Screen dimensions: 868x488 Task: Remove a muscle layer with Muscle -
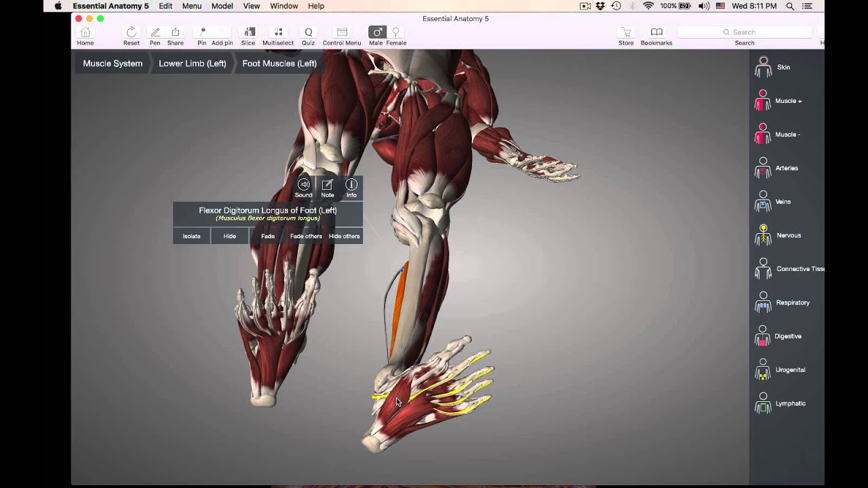(x=778, y=134)
